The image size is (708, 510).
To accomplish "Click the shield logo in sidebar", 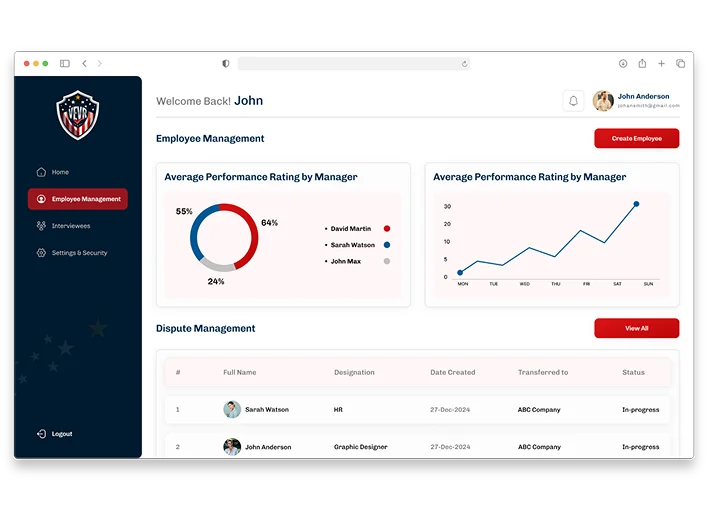I will pos(77,114).
